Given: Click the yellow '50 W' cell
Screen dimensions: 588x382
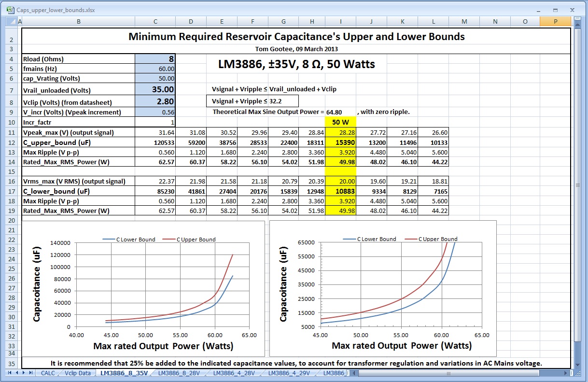Looking at the screenshot, I should click(341, 122).
